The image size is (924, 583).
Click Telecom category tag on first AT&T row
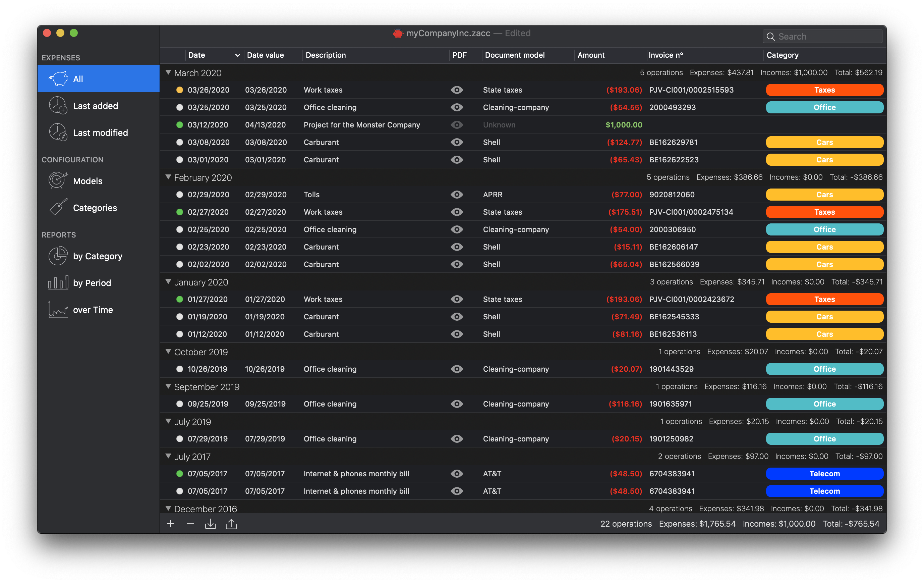pos(824,474)
